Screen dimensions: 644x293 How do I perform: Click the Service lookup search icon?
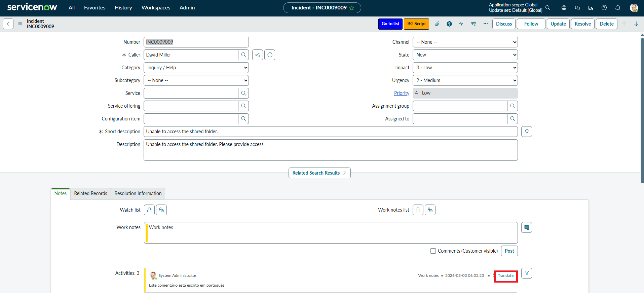tap(243, 93)
